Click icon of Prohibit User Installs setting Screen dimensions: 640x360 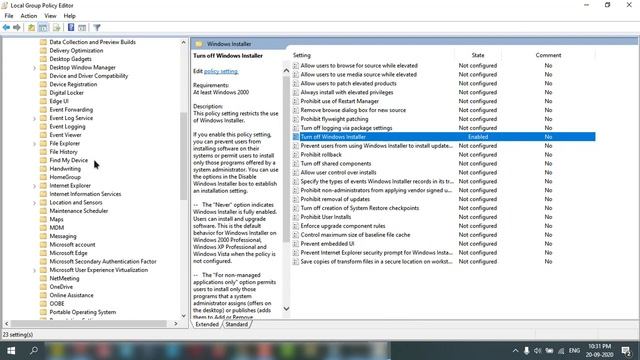pyautogui.click(x=296, y=217)
